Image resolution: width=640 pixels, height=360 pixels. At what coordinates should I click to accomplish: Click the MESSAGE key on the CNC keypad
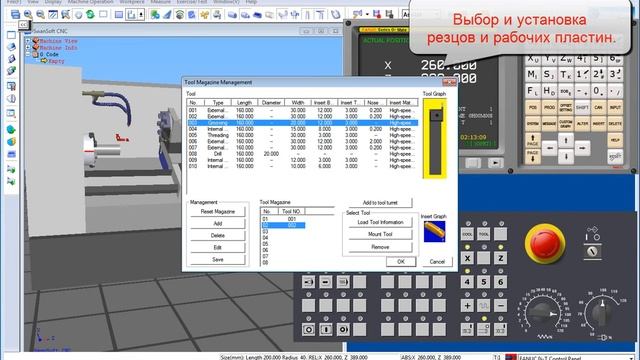click(x=549, y=123)
